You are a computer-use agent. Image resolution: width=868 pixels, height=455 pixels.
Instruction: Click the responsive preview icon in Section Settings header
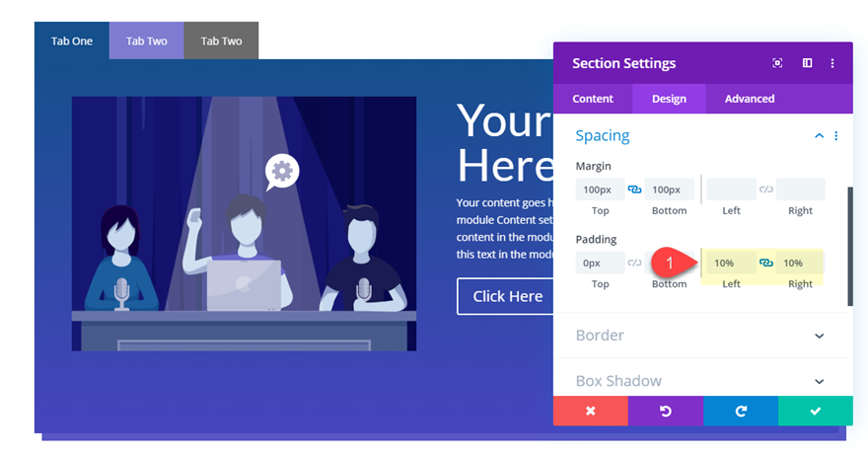point(777,63)
